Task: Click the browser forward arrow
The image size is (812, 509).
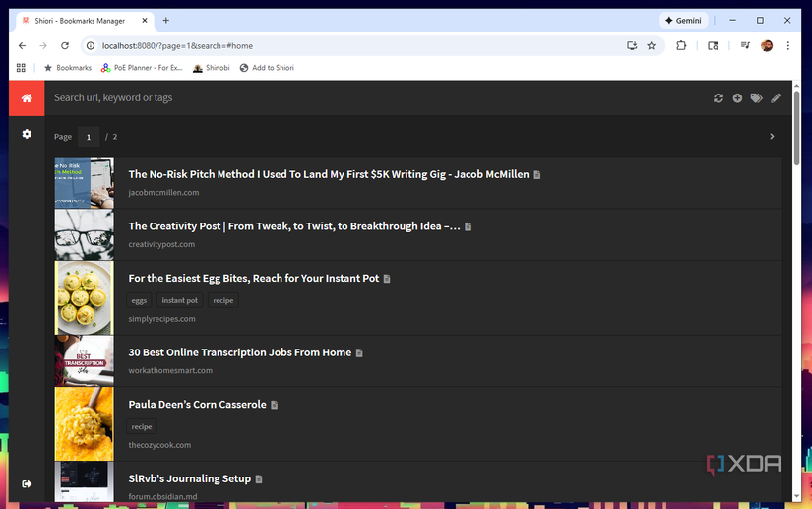Action: pyautogui.click(x=43, y=45)
